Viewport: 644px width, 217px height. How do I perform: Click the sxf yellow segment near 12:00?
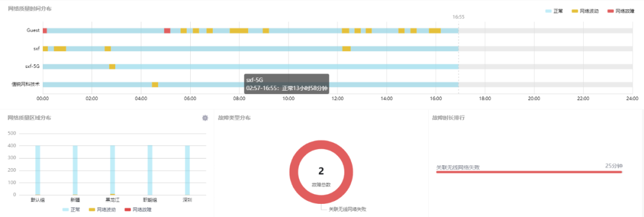click(x=346, y=49)
